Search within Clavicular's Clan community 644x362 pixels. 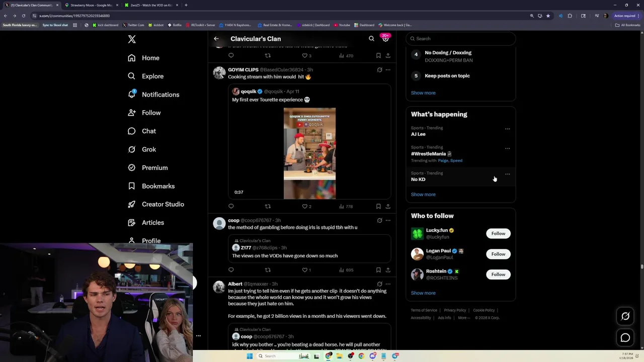coord(371,39)
